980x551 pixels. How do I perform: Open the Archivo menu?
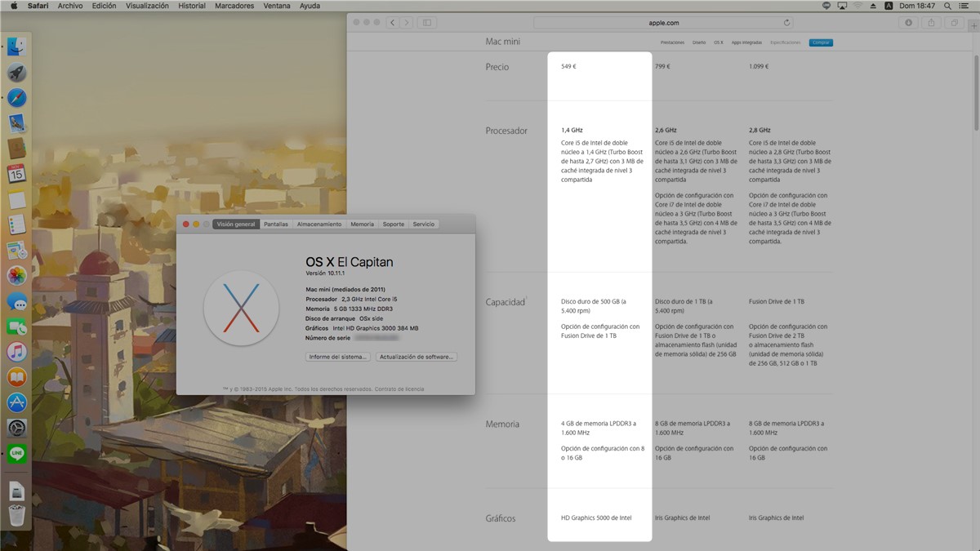[70, 6]
